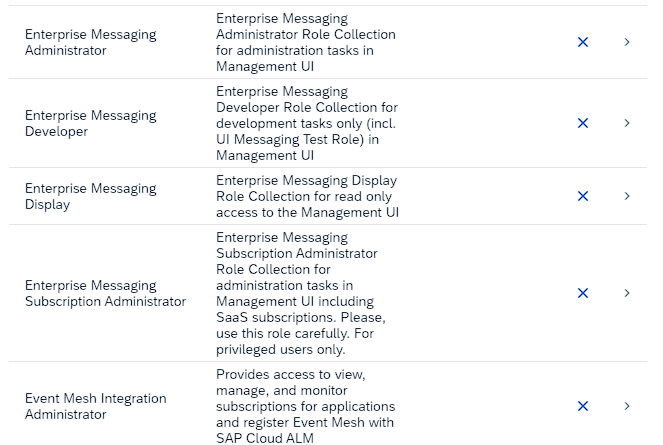Choose Enterprise Messaging Subscription Administrator name
Viewport: 663px width, 445px height.
(105, 293)
